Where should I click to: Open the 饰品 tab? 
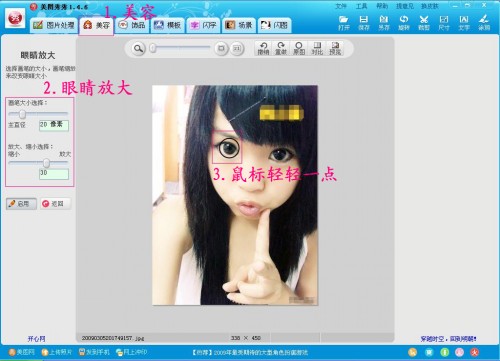pyautogui.click(x=132, y=25)
